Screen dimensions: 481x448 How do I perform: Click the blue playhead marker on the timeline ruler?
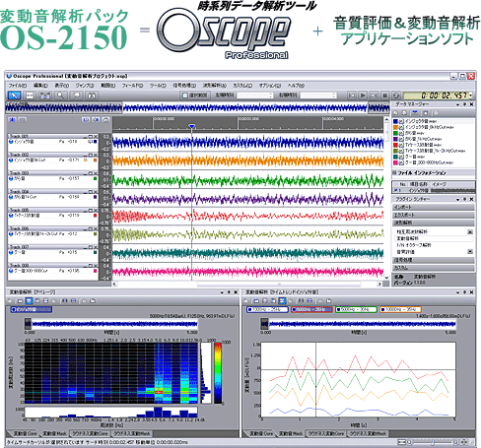coord(192,126)
